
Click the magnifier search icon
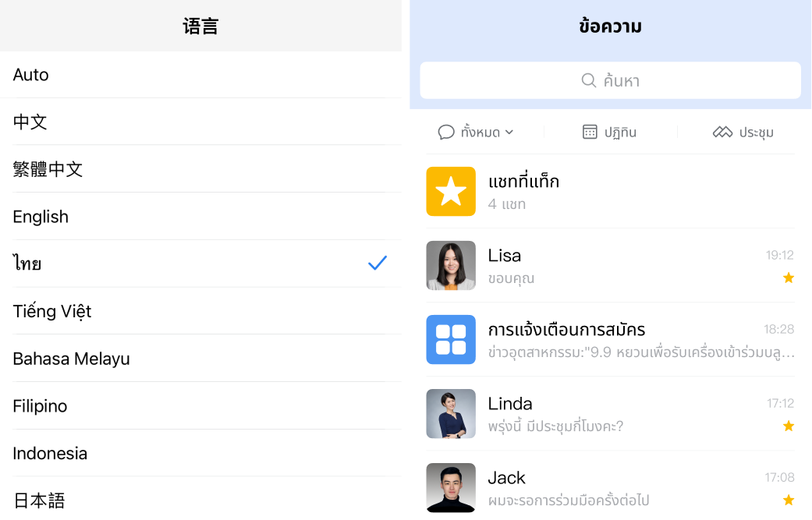click(x=589, y=80)
